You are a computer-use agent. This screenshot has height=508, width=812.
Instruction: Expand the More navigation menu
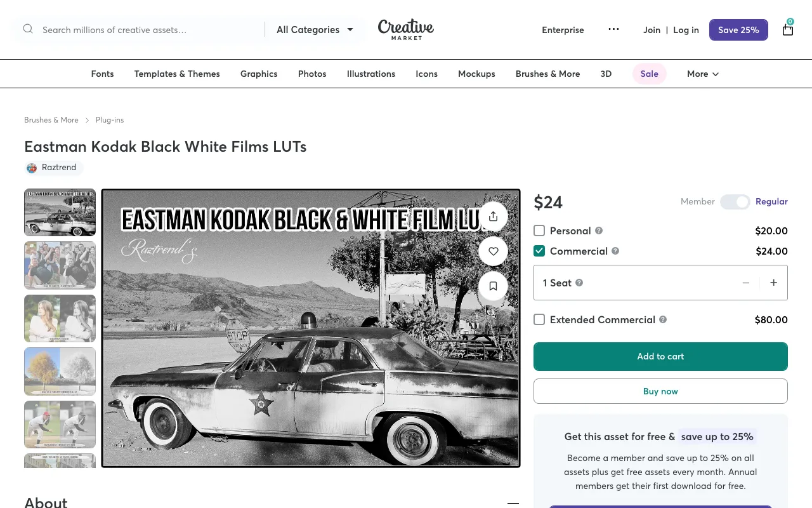(x=703, y=74)
